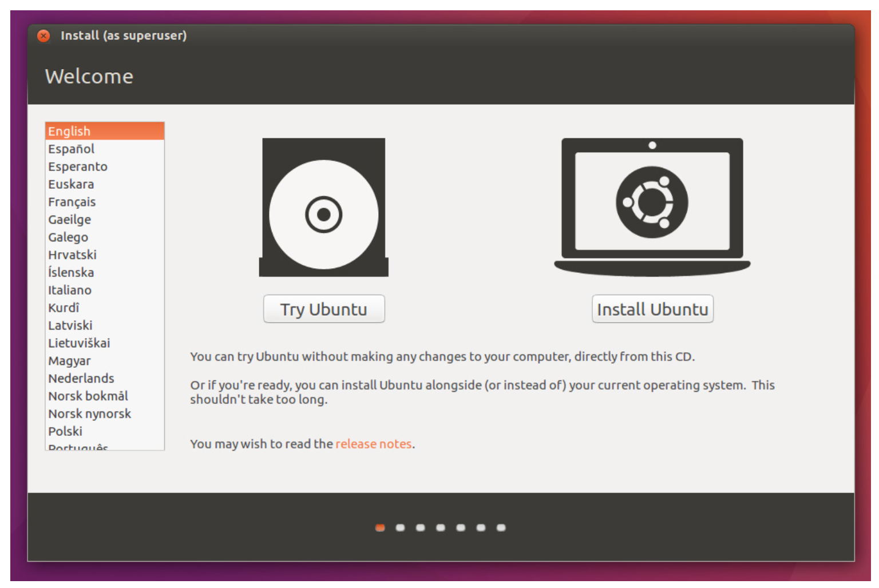Select Español in the language list

click(105, 149)
